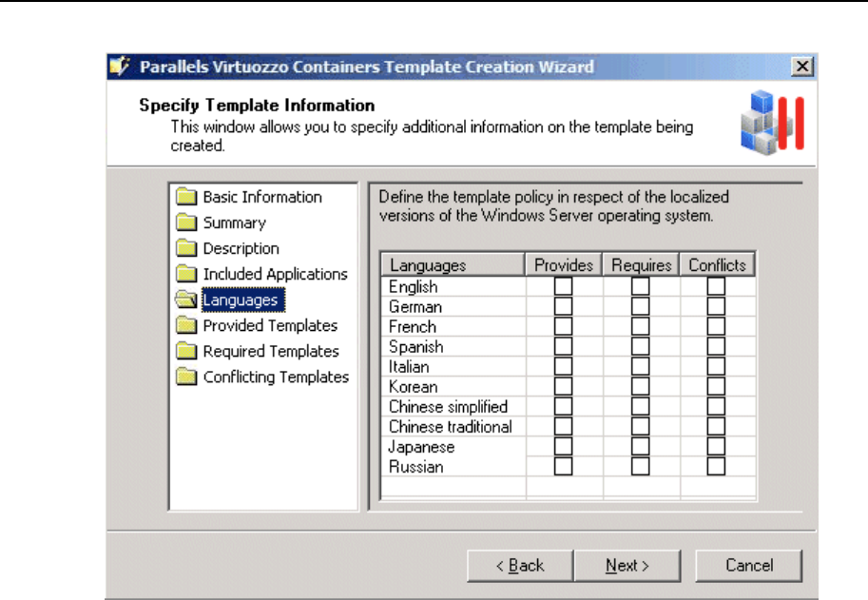
Task: Go to the Description section
Action: 241,248
